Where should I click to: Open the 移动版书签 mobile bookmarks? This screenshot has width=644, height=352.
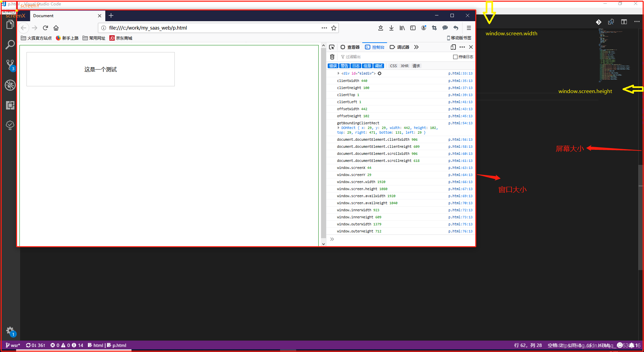point(459,38)
